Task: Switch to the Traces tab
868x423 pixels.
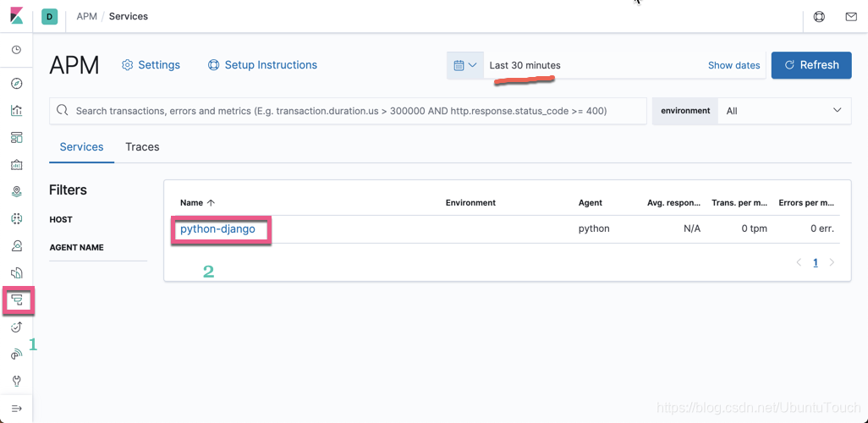Action: (142, 146)
